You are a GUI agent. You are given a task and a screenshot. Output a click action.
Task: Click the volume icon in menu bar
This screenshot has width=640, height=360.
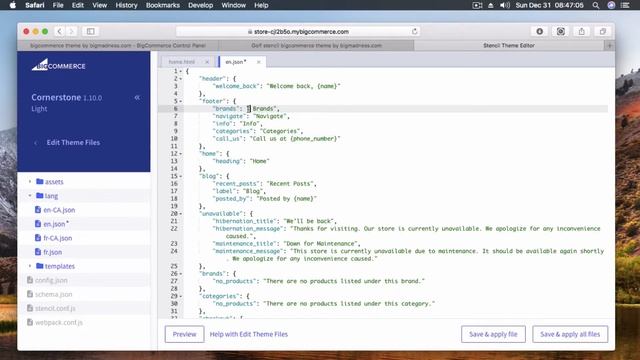[504, 5]
